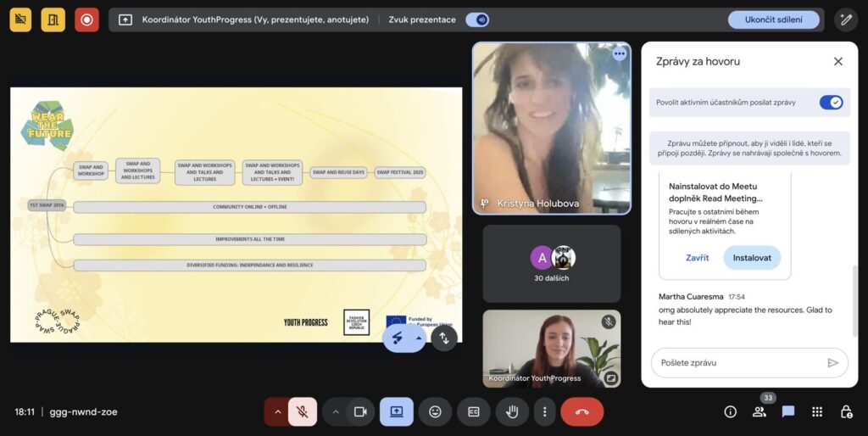Viewport: 868px width, 436px height.
Task: Toggle the Zvuk prezentace switch
Action: (x=477, y=20)
